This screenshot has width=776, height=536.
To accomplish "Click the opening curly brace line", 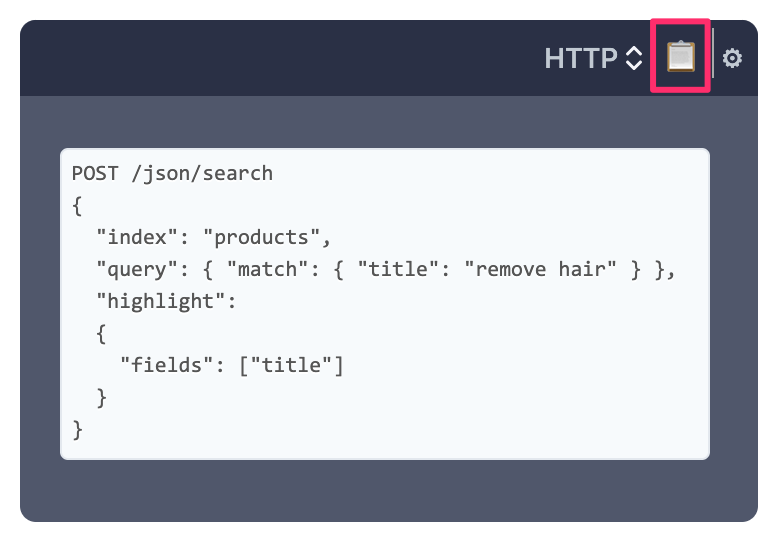I will click(77, 205).
